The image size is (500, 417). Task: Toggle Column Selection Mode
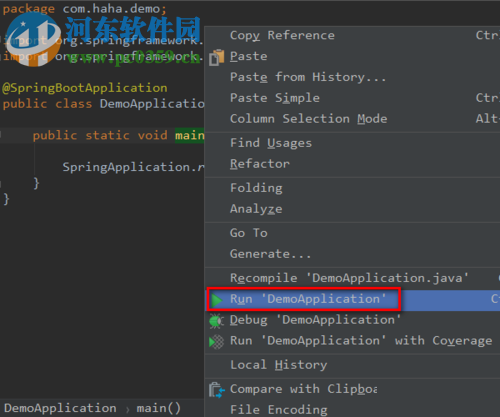[352, 119]
